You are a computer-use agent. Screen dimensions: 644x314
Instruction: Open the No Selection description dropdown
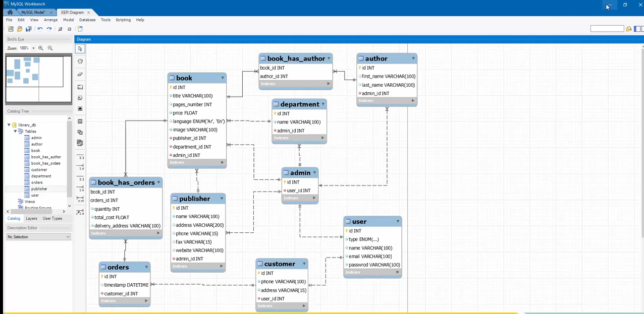(38, 237)
